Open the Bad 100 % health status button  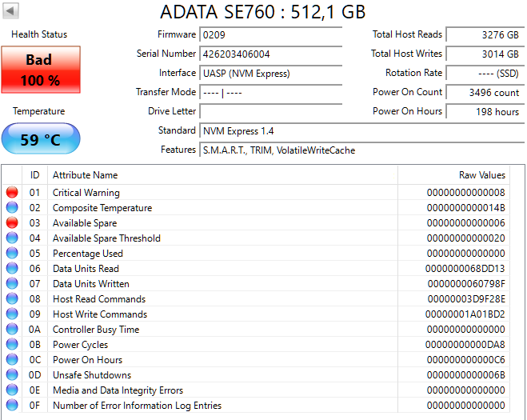point(41,70)
